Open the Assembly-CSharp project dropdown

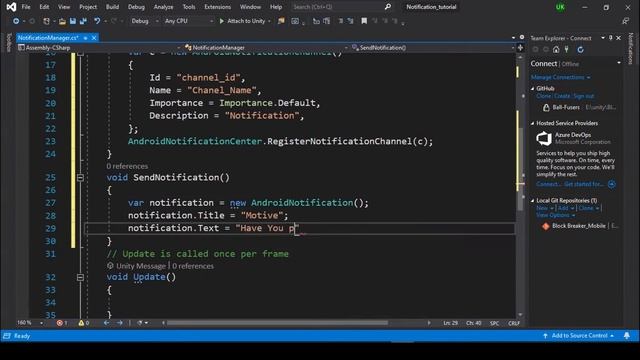pyautogui.click(x=99, y=48)
